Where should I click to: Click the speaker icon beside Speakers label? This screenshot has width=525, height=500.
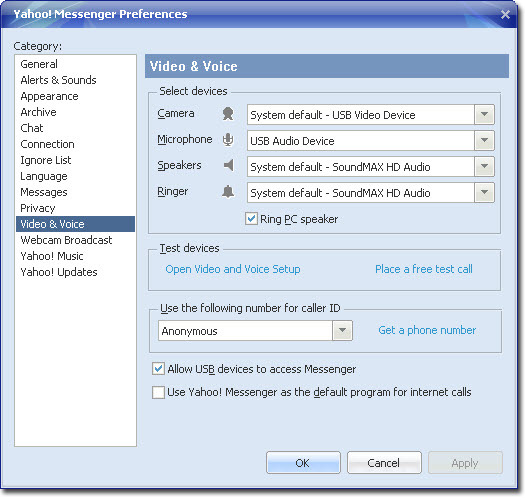click(x=229, y=165)
